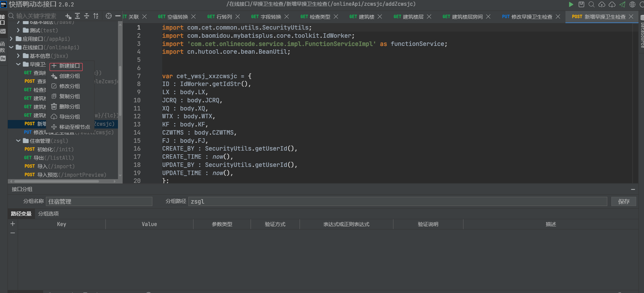The image size is (644, 293).
Task: Click 删除分组 in the context menu
Action: coord(70,107)
